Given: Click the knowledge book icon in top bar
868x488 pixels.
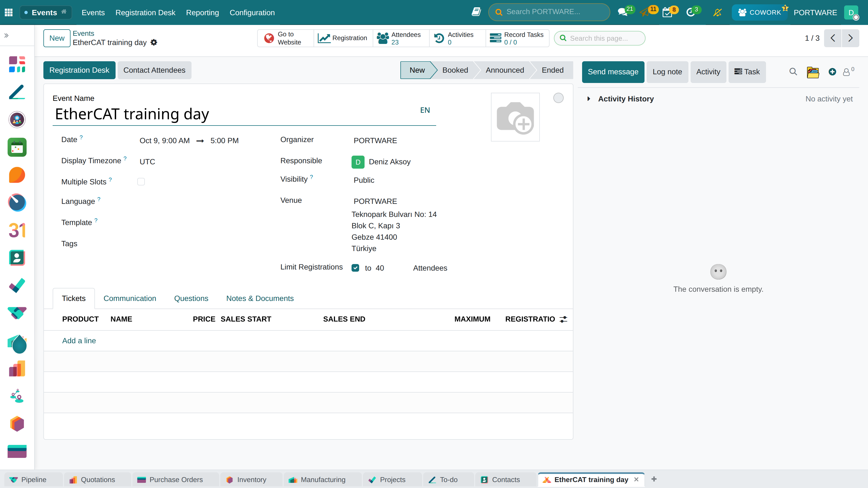Looking at the screenshot, I should click(476, 12).
